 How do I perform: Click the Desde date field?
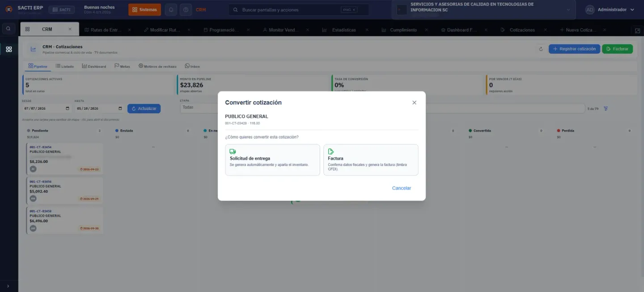(x=47, y=108)
